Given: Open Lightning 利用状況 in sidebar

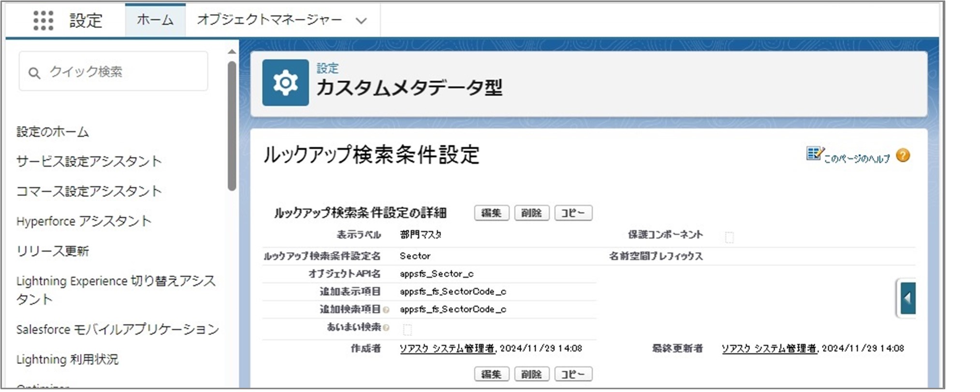Looking at the screenshot, I should click(67, 360).
